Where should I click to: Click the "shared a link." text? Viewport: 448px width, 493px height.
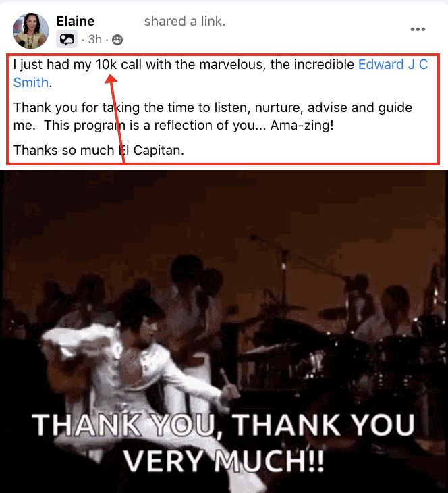[x=185, y=22]
